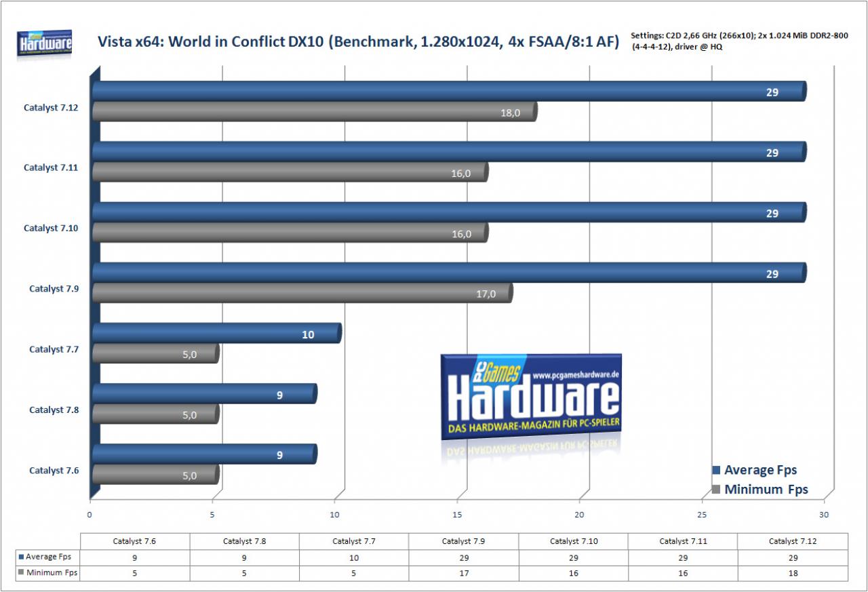Click the table's Average Fps cell for Catalyst 7.9
This screenshot has width=868, height=592.
click(x=464, y=557)
